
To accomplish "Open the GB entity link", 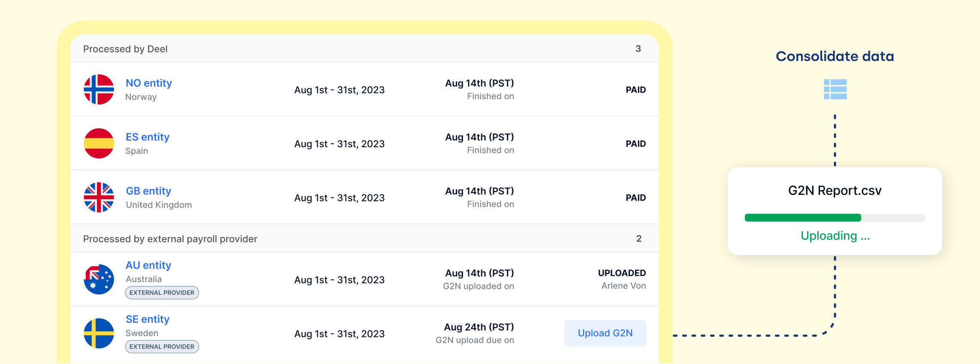I will (x=148, y=191).
